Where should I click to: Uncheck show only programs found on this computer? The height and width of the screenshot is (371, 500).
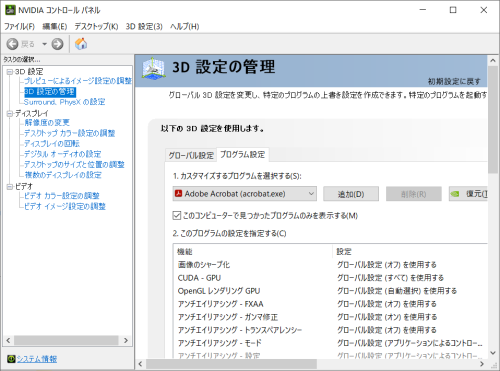pos(177,216)
